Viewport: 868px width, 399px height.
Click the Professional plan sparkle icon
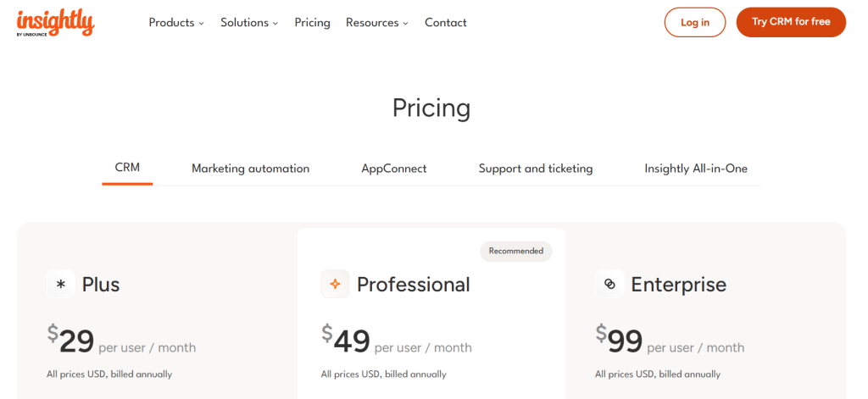[335, 284]
